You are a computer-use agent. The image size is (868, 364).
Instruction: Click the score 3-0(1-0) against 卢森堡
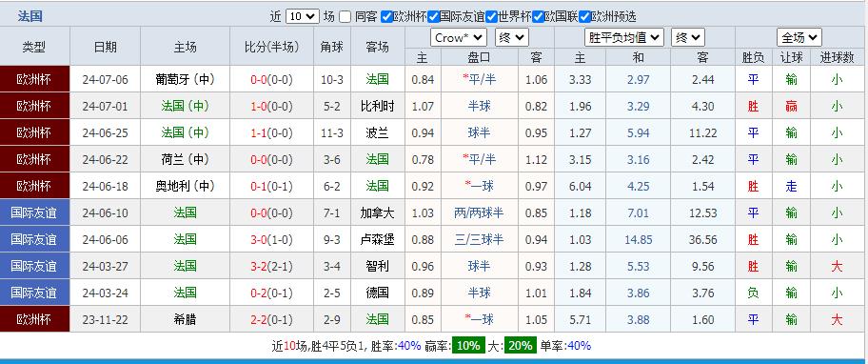(x=271, y=239)
